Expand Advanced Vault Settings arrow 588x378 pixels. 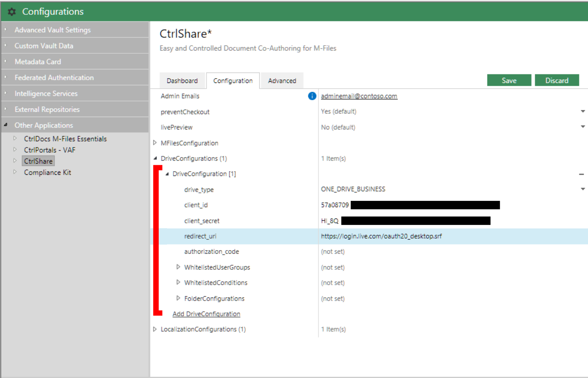pos(6,29)
